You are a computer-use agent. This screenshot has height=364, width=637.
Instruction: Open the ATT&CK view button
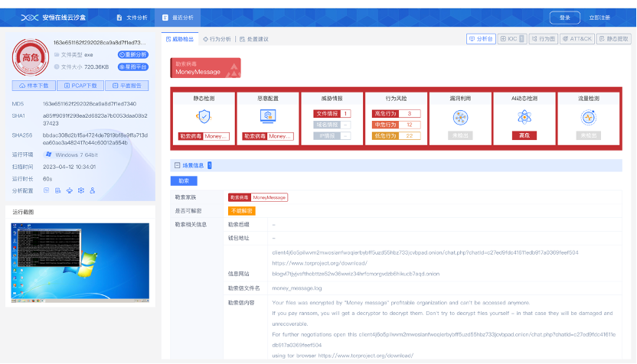576,38
